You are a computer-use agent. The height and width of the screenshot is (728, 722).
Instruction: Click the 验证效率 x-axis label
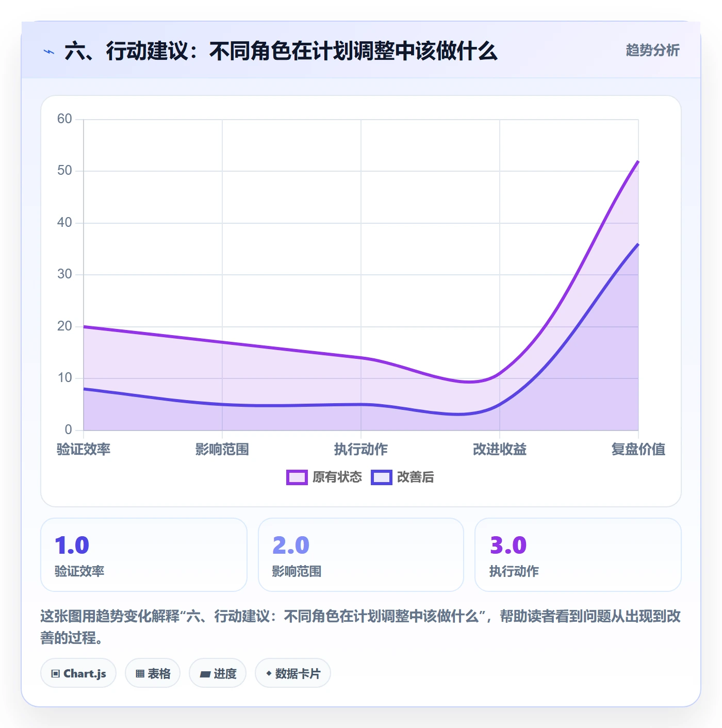84,449
